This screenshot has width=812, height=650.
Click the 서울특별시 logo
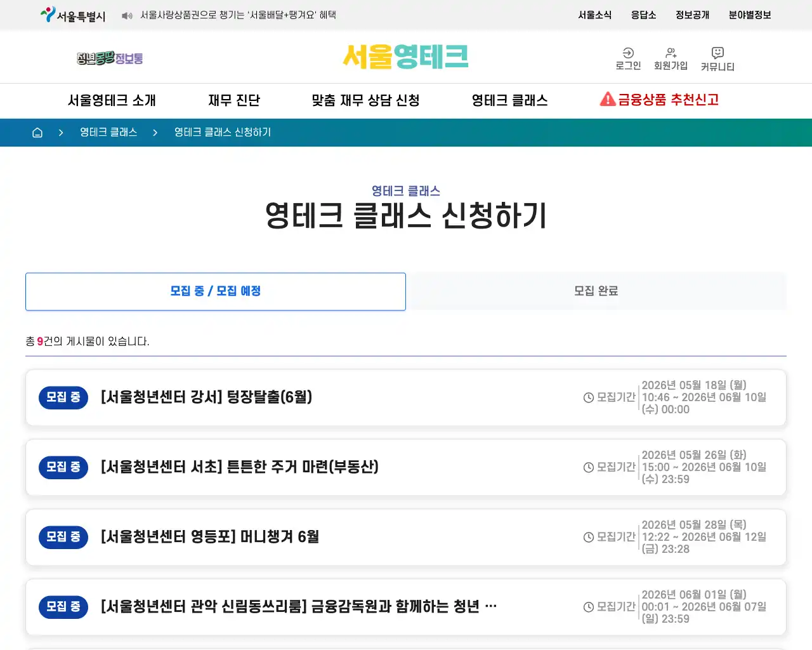(73, 15)
